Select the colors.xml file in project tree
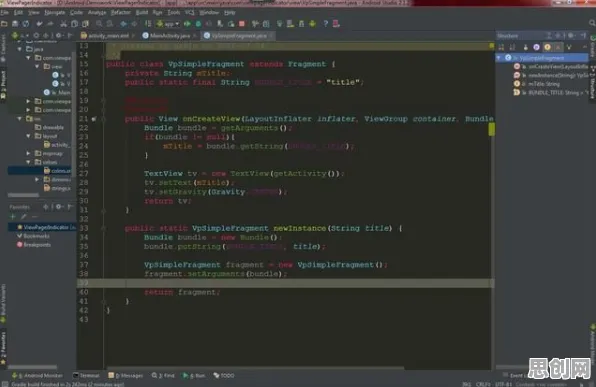Screen dimensions: 596x387 pyautogui.click(x=57, y=171)
